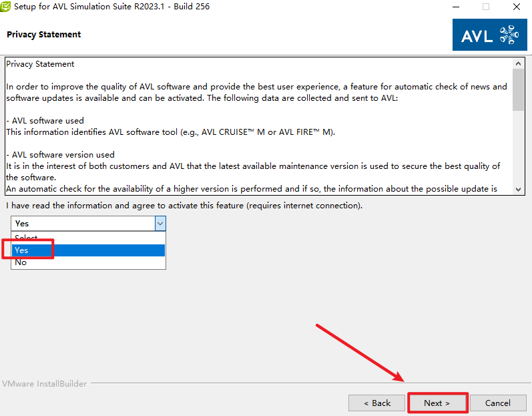Click the scroll up arrow of privacy text

[518, 63]
